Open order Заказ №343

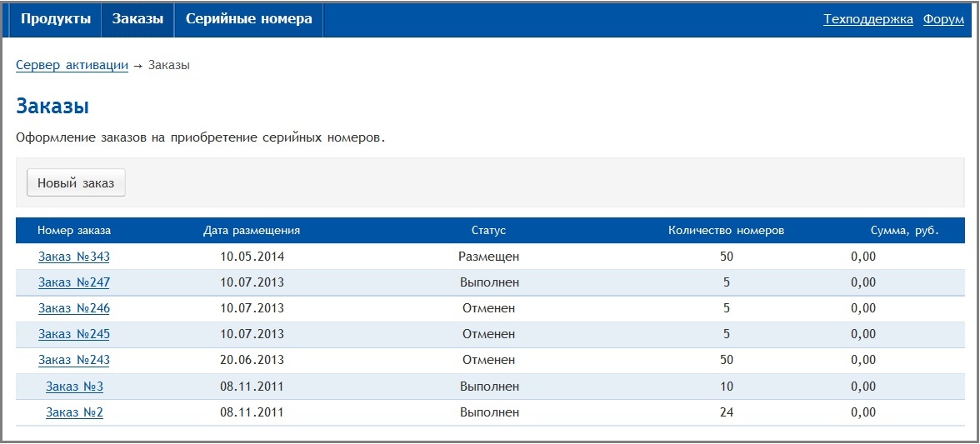coord(74,257)
